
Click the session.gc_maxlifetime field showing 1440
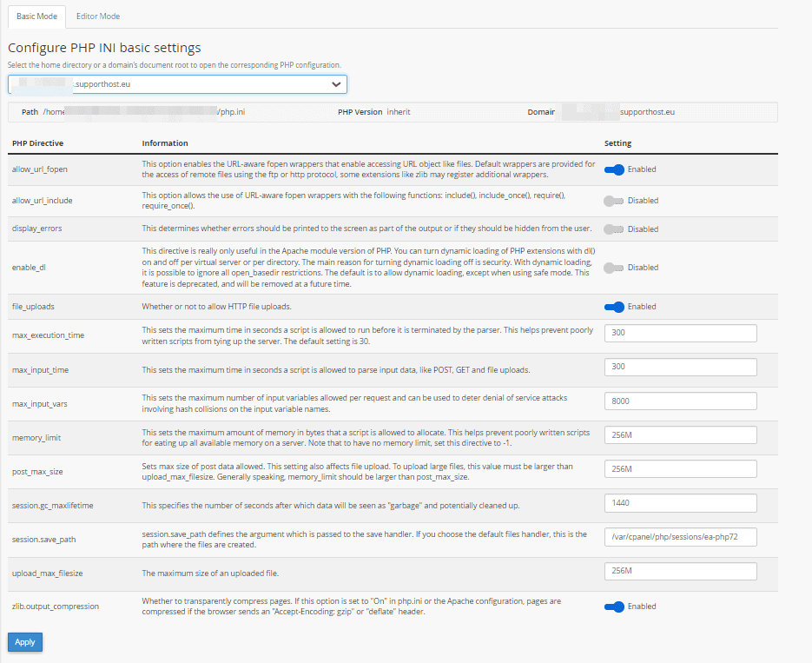[x=681, y=503]
